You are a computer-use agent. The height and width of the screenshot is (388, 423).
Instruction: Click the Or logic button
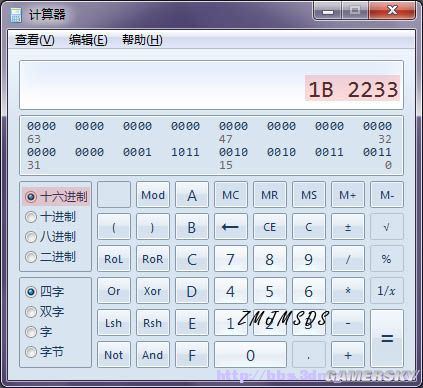tap(114, 291)
